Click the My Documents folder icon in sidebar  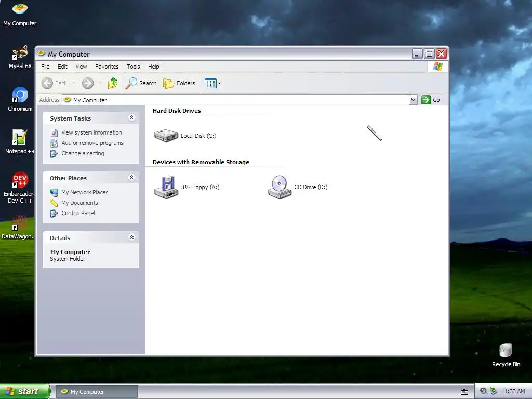point(54,203)
